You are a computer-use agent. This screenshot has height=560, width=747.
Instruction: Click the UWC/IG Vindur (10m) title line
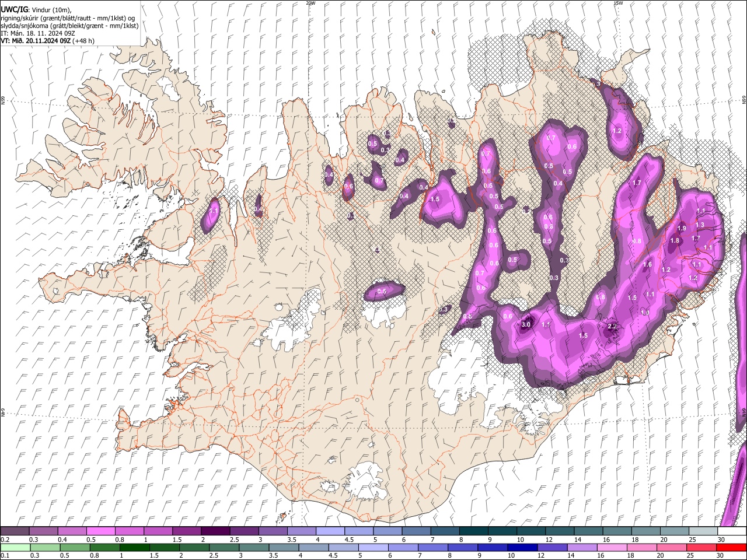(x=36, y=10)
